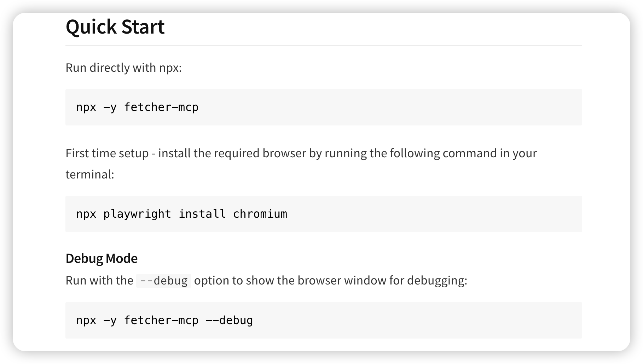The width and height of the screenshot is (643, 364).
Task: Click the word 'terminal:' in the paragraph
Action: click(x=90, y=174)
